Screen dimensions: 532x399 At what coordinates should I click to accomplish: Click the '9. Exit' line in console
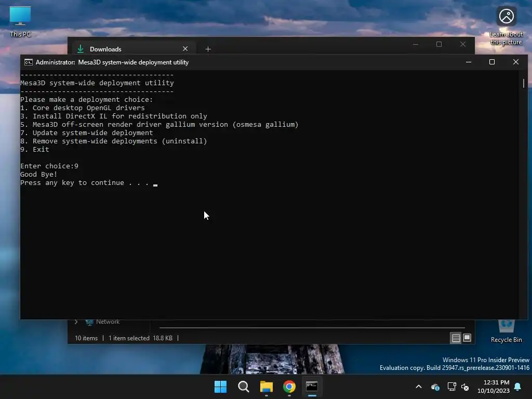[35, 149]
